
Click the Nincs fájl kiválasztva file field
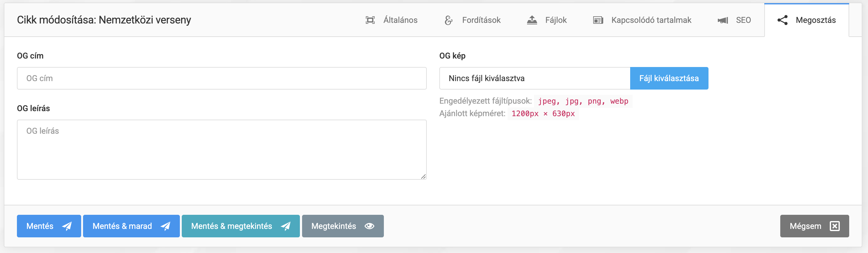point(534,78)
